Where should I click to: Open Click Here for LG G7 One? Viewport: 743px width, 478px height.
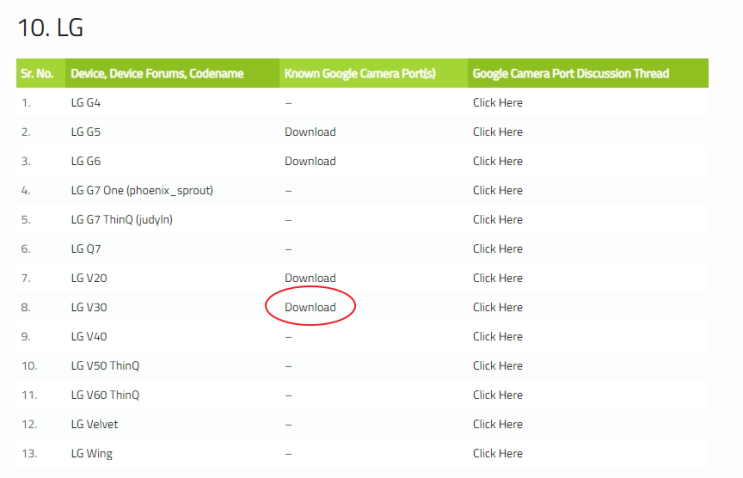click(498, 190)
